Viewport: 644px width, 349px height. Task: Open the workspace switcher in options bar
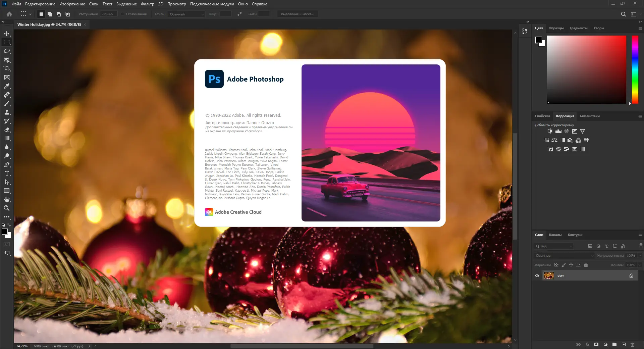coord(634,14)
